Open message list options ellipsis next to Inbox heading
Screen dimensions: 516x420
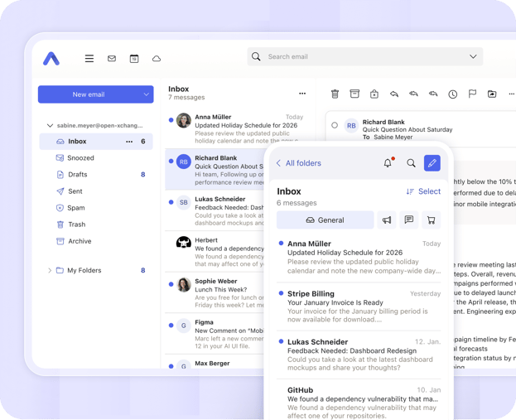(x=302, y=94)
